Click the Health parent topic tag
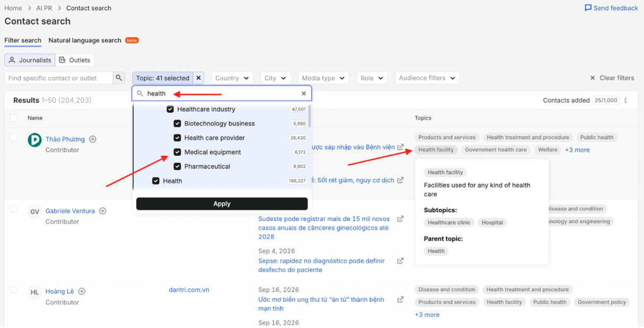The image size is (644, 328). (x=436, y=251)
